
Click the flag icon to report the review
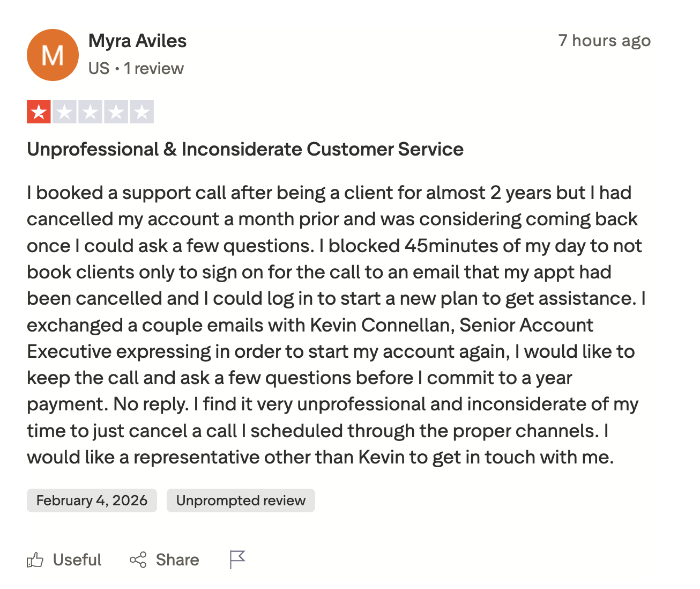tap(237, 559)
